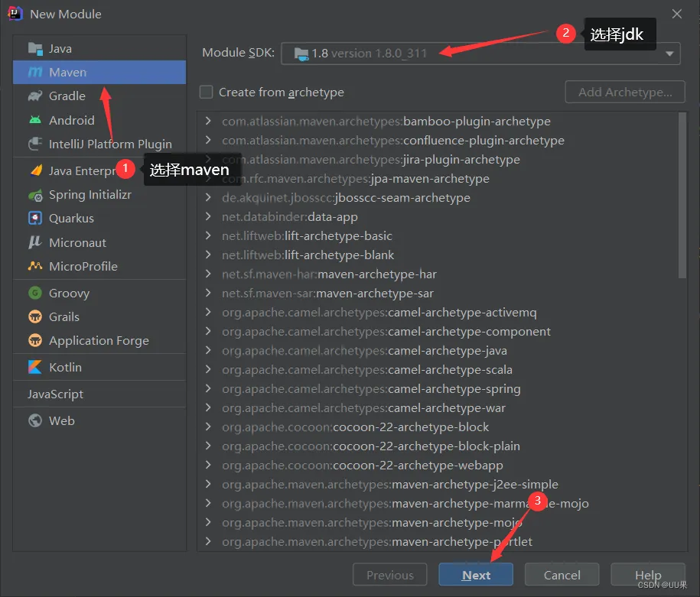Click the Gradle elephant icon
This screenshot has height=597, width=700.
tap(35, 96)
